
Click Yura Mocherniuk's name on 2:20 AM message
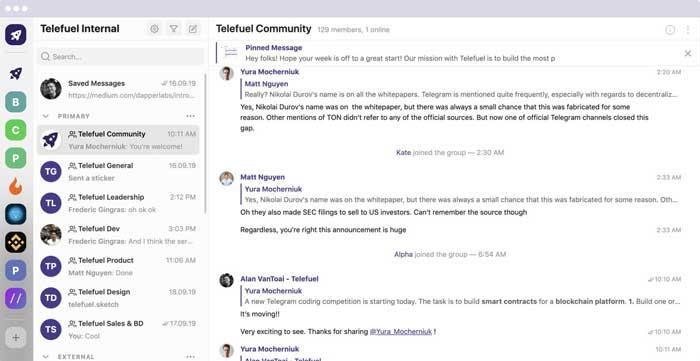tap(270, 72)
